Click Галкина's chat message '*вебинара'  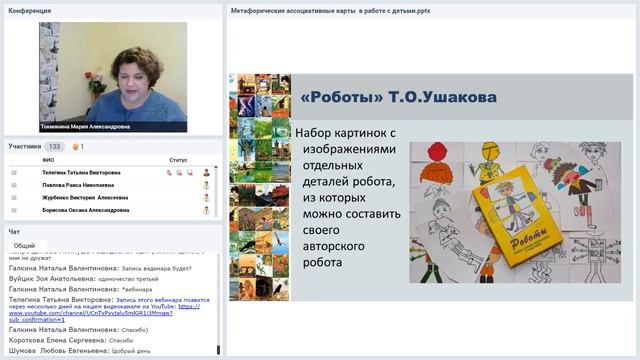coord(80,289)
